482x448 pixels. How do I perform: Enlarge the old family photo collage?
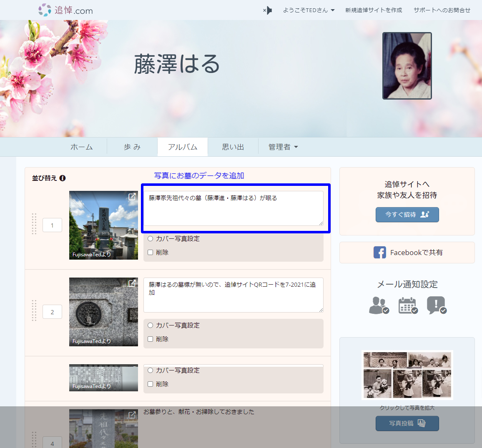407,375
